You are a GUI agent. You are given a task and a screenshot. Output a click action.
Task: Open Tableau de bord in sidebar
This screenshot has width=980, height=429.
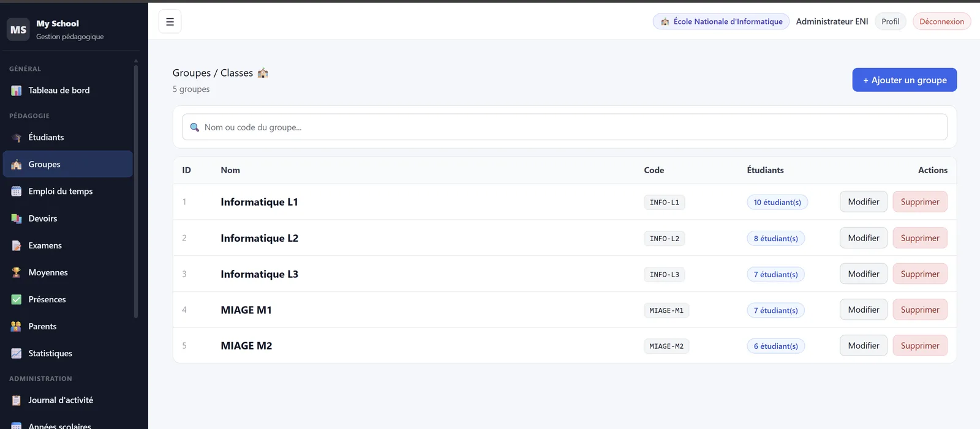tap(67, 91)
